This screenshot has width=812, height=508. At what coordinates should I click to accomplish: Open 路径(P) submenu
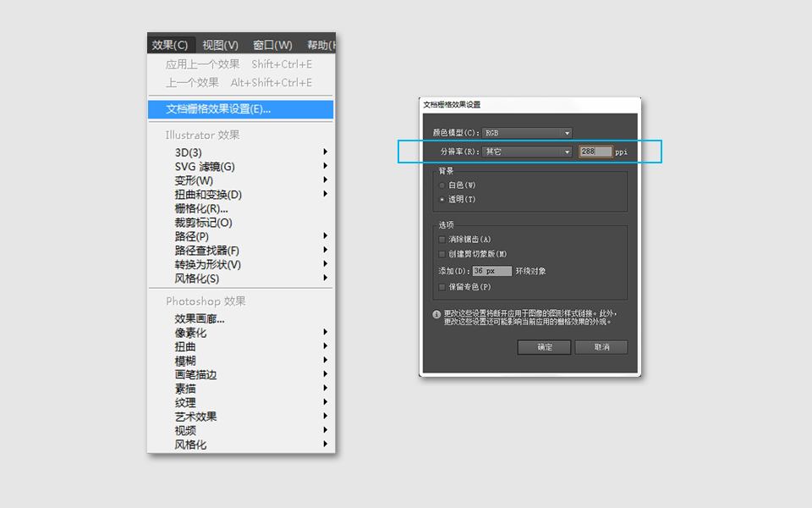pos(241,236)
